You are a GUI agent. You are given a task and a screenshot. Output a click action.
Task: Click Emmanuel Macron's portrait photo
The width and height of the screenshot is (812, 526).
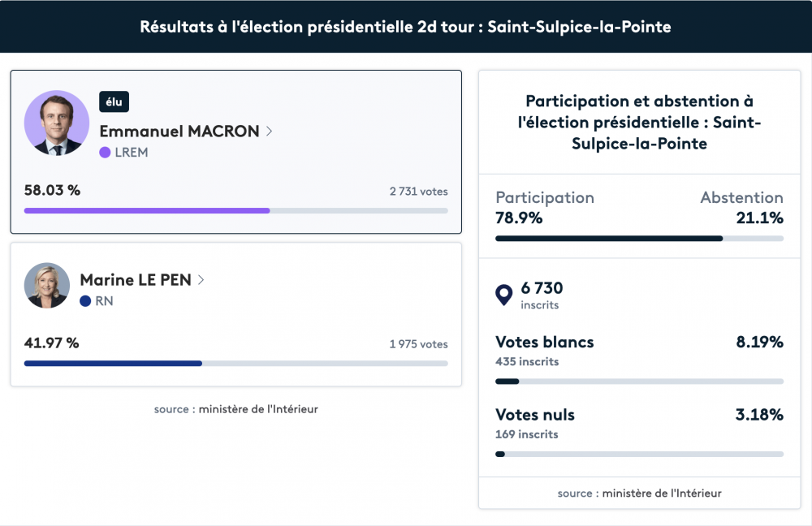(57, 123)
